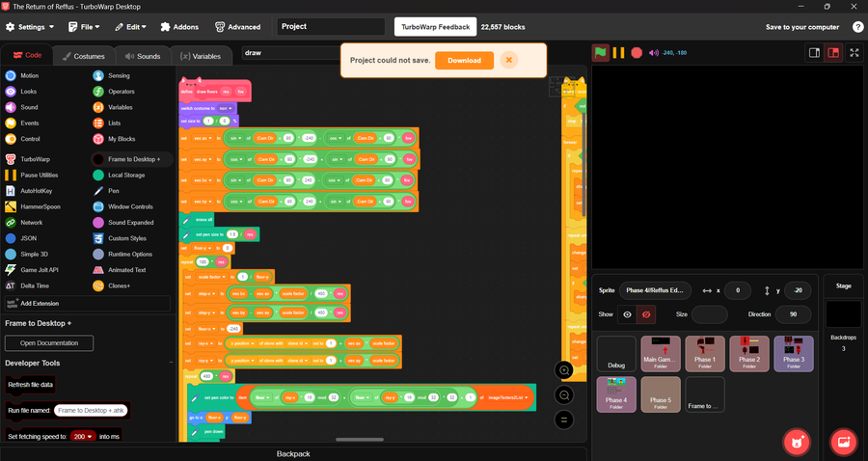
Task: Open the Backpack panel
Action: pyautogui.click(x=293, y=454)
